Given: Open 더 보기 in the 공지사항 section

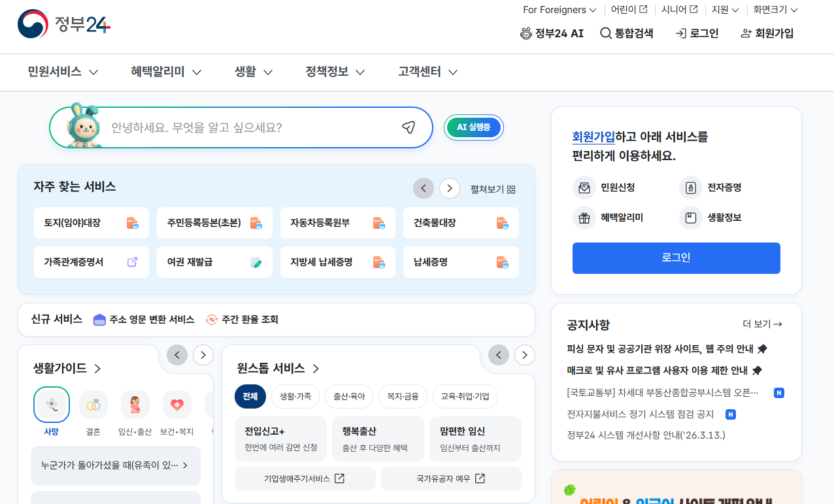Looking at the screenshot, I should pyautogui.click(x=763, y=324).
